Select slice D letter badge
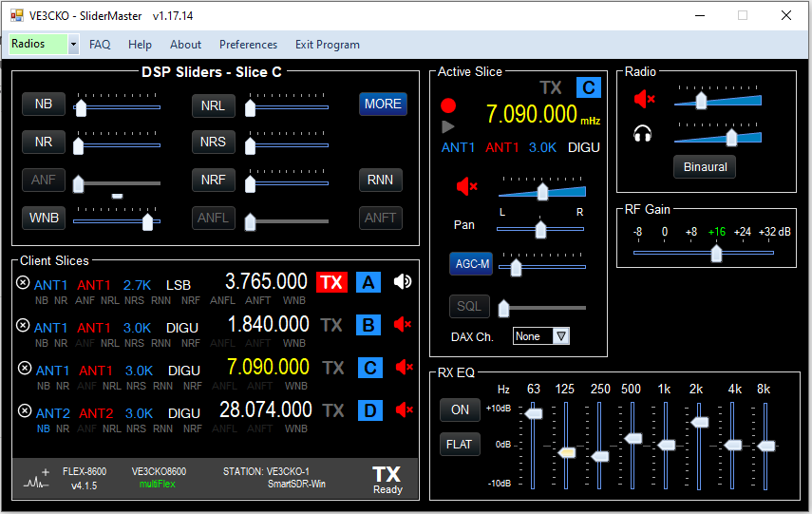 pyautogui.click(x=370, y=410)
